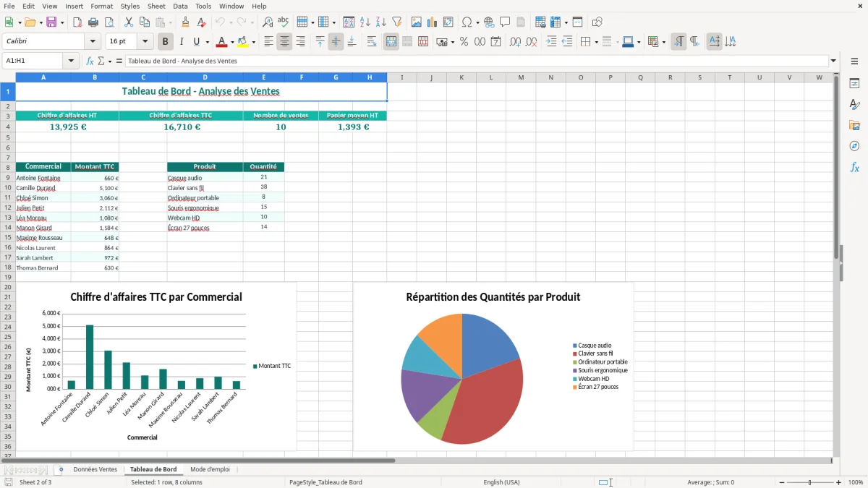
Task: Open the Tools menu
Action: (x=204, y=6)
